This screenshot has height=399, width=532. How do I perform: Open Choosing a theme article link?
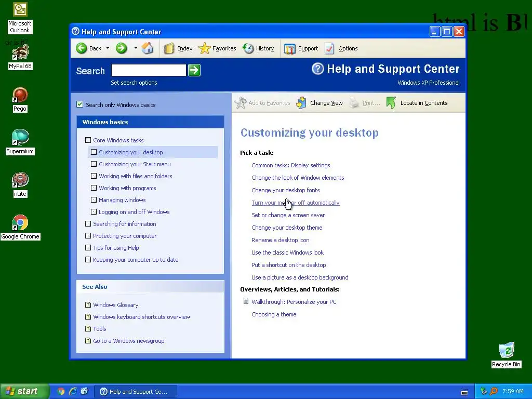click(274, 314)
